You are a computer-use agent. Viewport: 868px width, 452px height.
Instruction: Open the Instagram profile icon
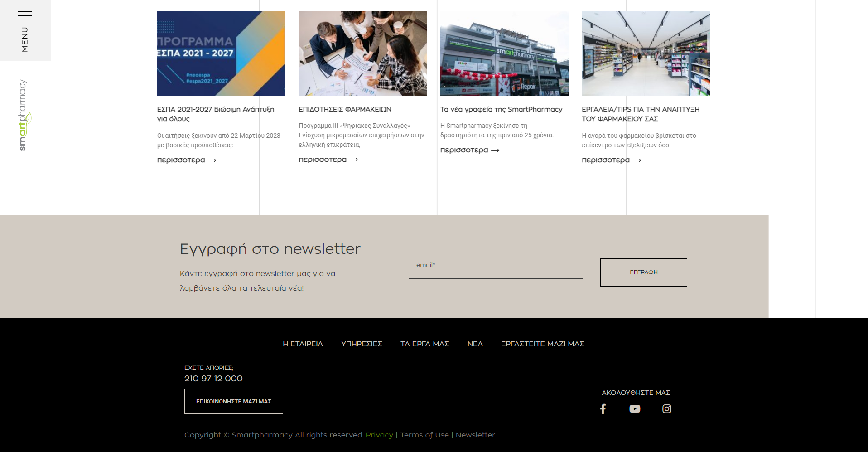pos(667,409)
